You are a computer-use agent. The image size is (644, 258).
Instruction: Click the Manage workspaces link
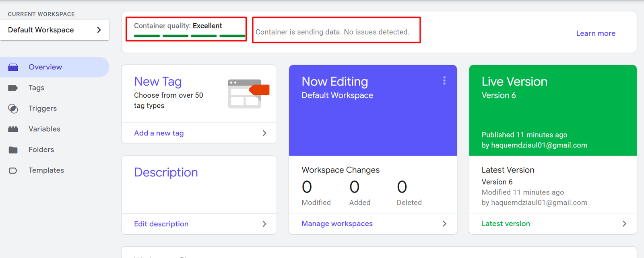tap(337, 223)
